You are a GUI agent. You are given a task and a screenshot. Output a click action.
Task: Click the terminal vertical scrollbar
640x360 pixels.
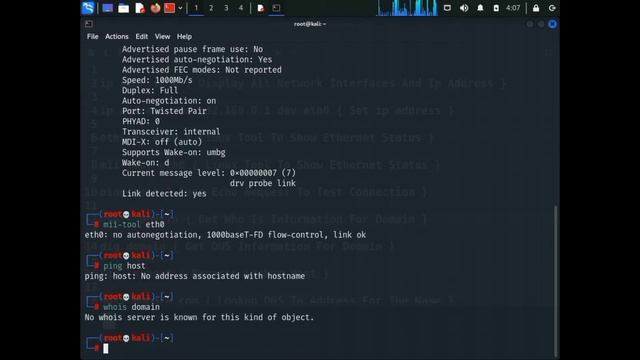point(556,281)
